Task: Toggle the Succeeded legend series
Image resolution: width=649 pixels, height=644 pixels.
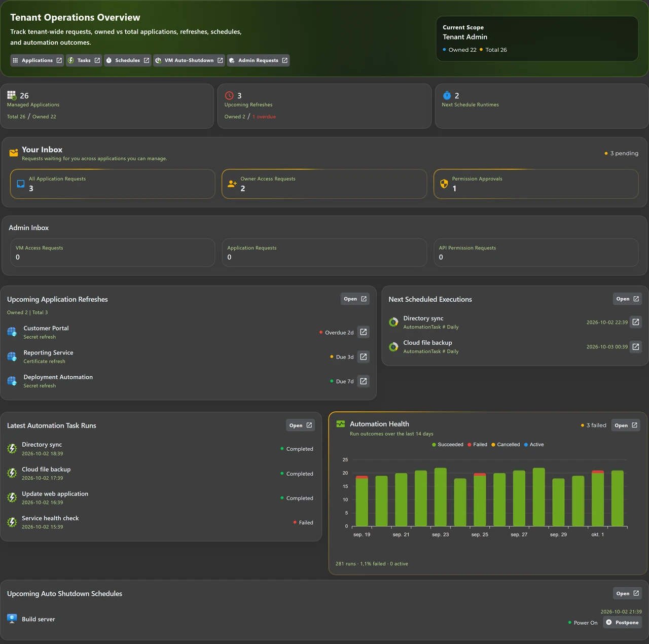Action: [x=448, y=445]
